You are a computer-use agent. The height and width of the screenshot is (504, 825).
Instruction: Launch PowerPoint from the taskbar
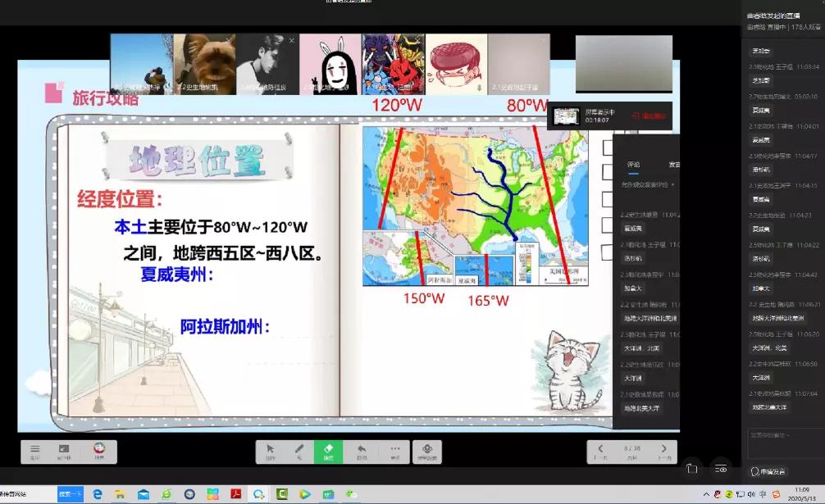(212, 496)
